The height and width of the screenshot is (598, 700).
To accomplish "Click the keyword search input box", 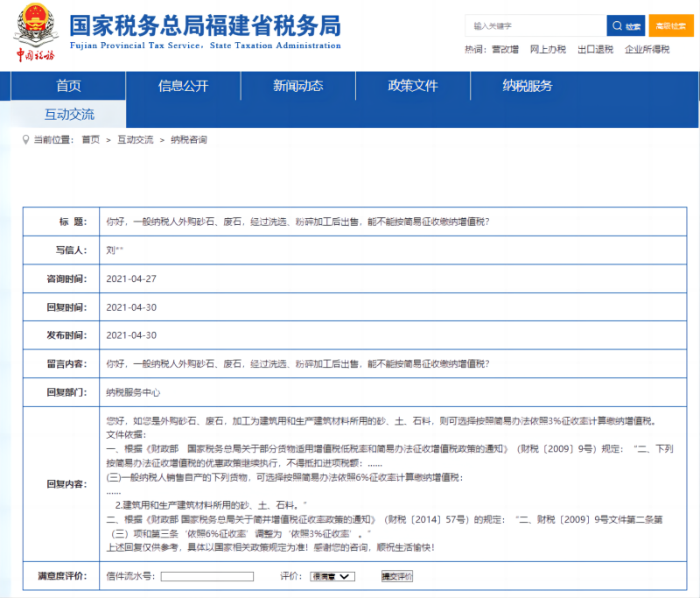I will pos(535,26).
